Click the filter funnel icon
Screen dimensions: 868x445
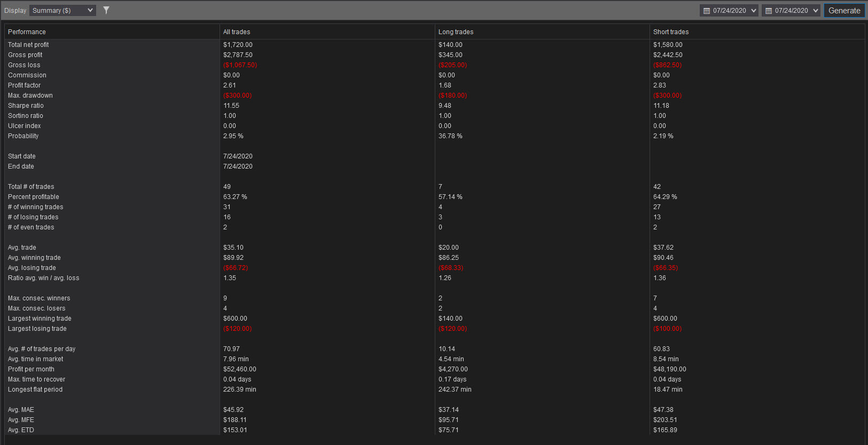[106, 10]
